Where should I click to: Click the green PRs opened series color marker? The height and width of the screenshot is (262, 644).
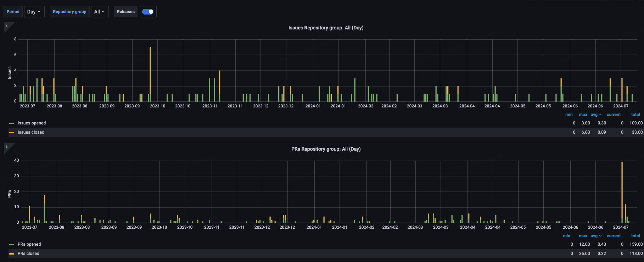12,245
